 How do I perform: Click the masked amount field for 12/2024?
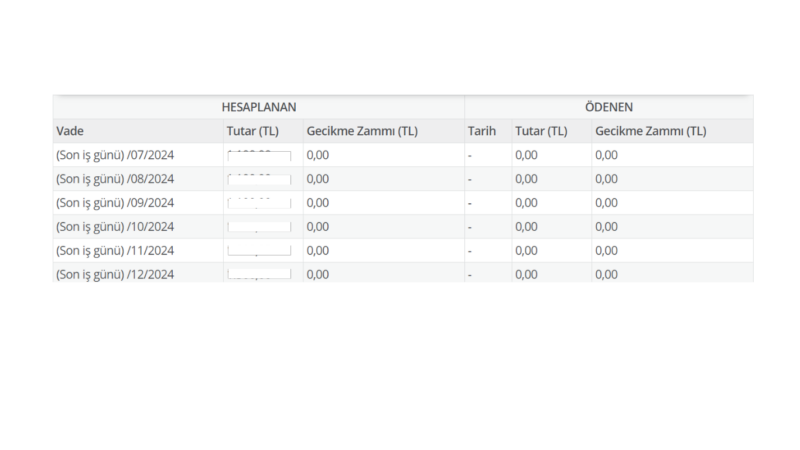[x=259, y=274]
